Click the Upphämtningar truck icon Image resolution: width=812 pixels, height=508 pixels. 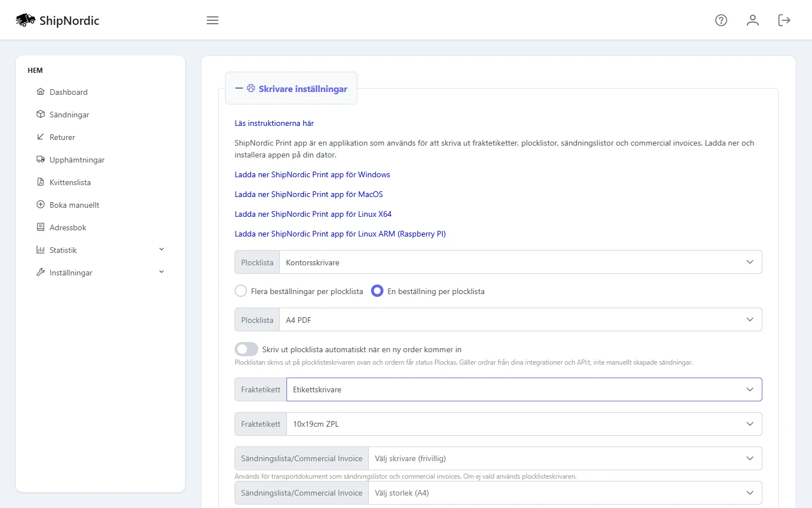tap(41, 159)
